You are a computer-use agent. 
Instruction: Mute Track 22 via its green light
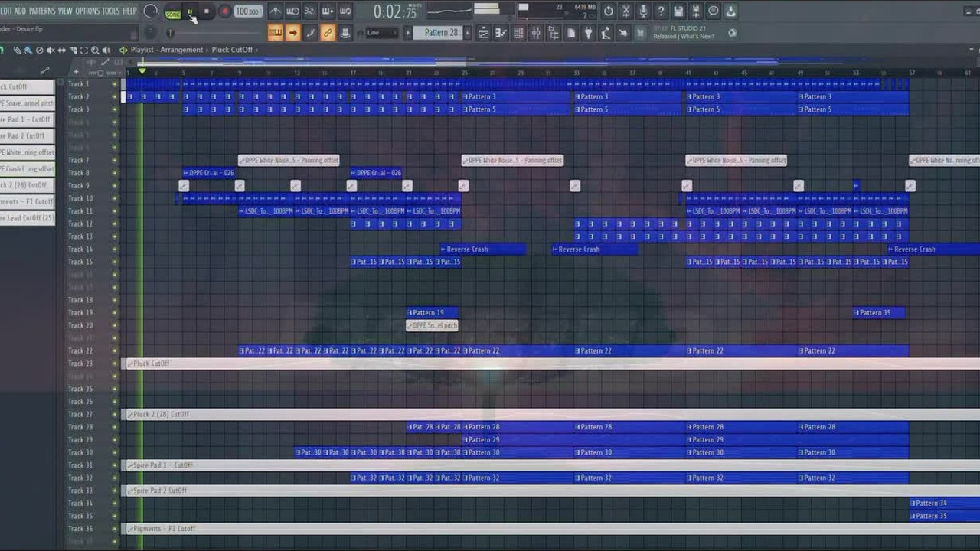[115, 351]
